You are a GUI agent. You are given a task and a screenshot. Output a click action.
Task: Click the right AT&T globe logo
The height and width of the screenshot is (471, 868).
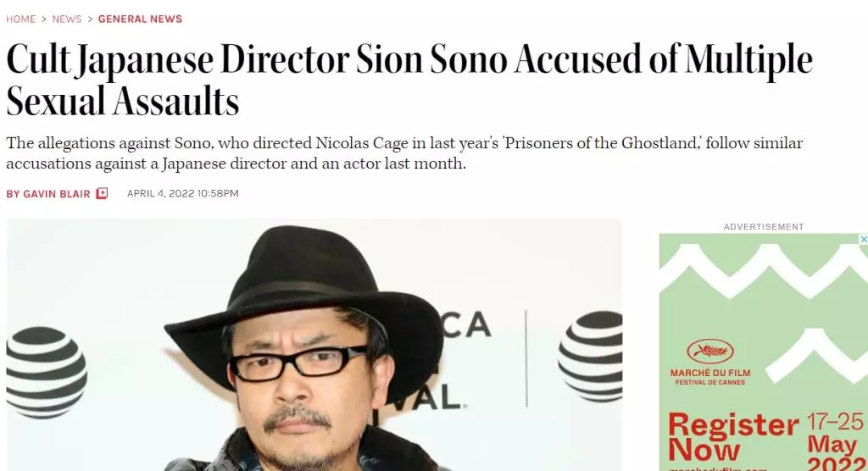[x=590, y=356]
